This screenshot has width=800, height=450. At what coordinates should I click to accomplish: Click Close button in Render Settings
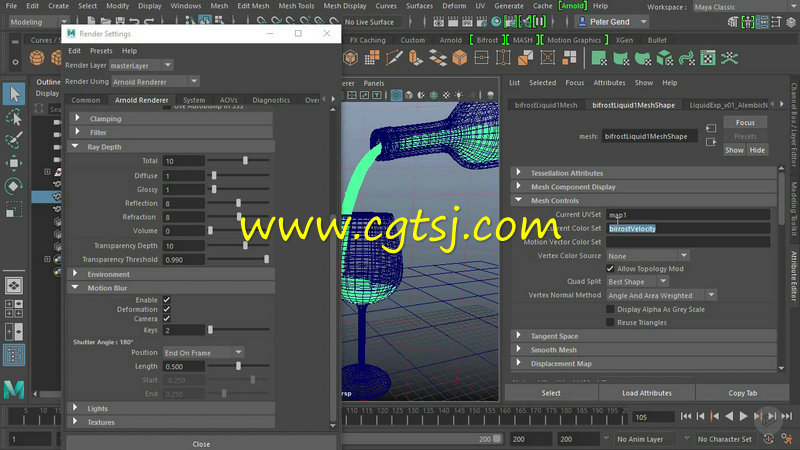[201, 444]
